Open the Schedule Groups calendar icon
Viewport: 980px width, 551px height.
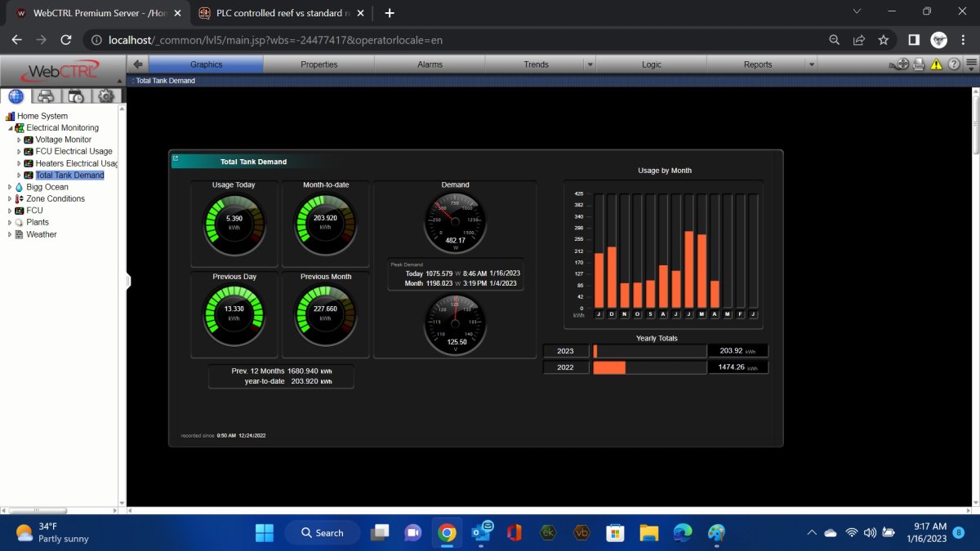[x=76, y=96]
